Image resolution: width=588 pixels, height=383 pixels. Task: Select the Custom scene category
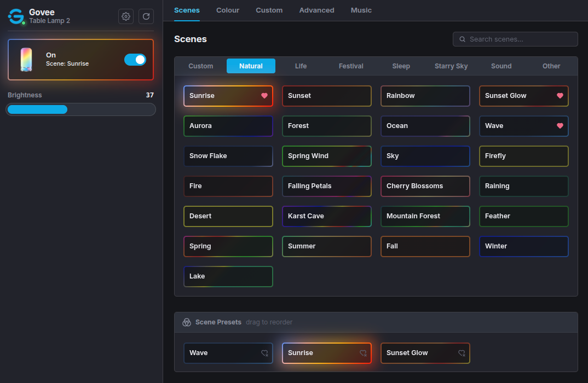point(200,66)
